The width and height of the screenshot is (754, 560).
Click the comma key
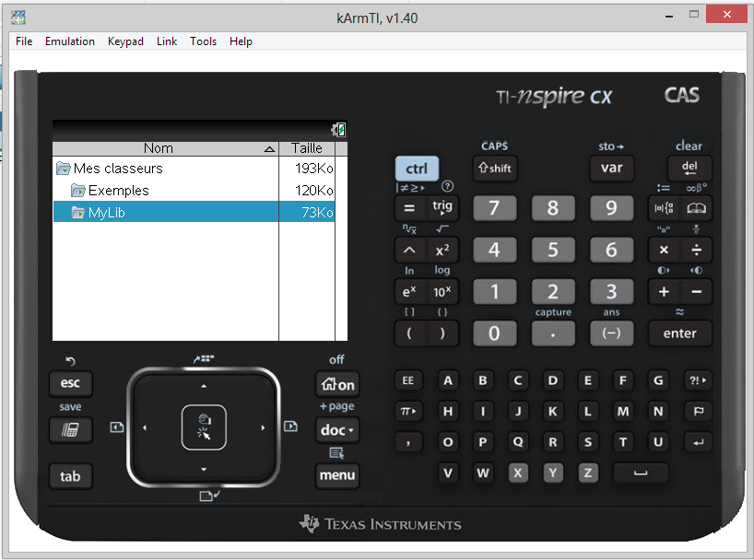[x=408, y=442]
